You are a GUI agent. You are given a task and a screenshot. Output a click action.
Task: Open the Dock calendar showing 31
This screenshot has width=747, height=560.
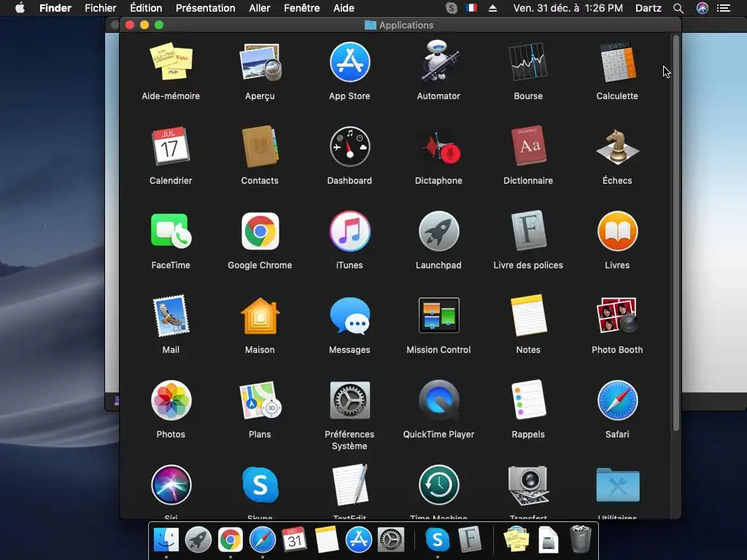tap(294, 540)
